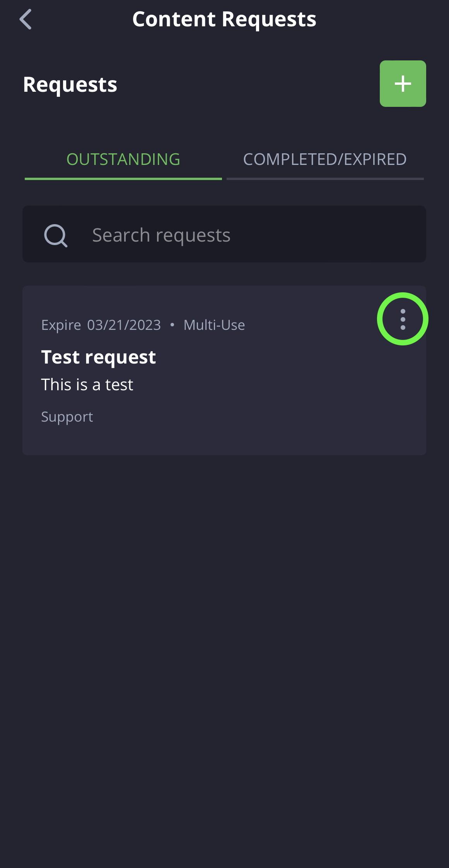Viewport: 449px width, 868px height.
Task: Focus the Search requests field
Action: 224,234
